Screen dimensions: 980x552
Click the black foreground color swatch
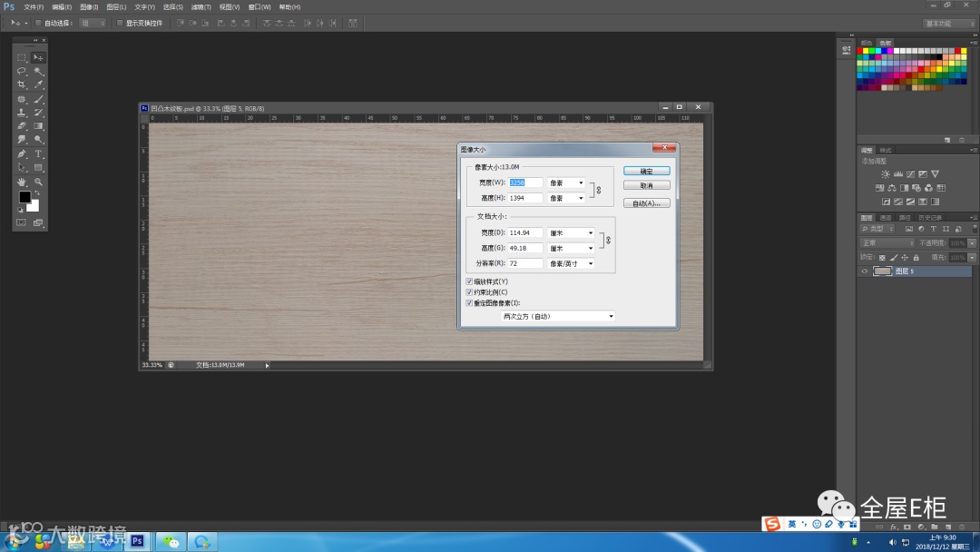click(24, 197)
